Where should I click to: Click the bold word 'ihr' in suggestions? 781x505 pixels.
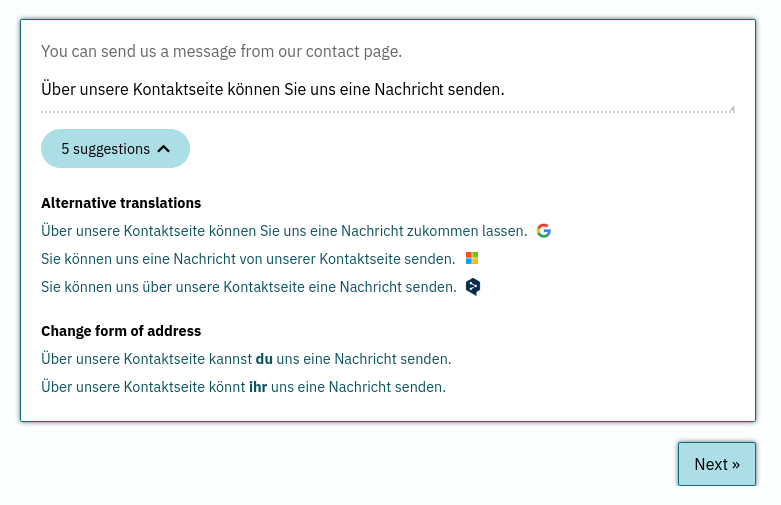[x=258, y=387]
